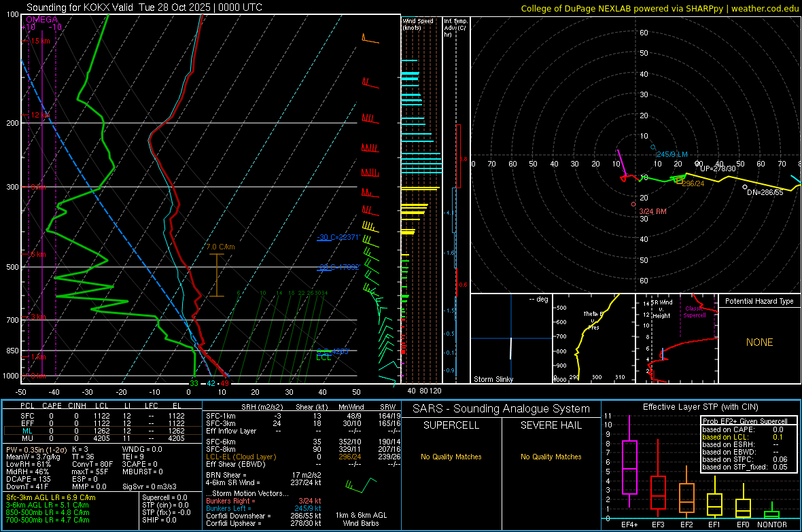
Task: Select the BRN Shear row
Action: click(264, 475)
